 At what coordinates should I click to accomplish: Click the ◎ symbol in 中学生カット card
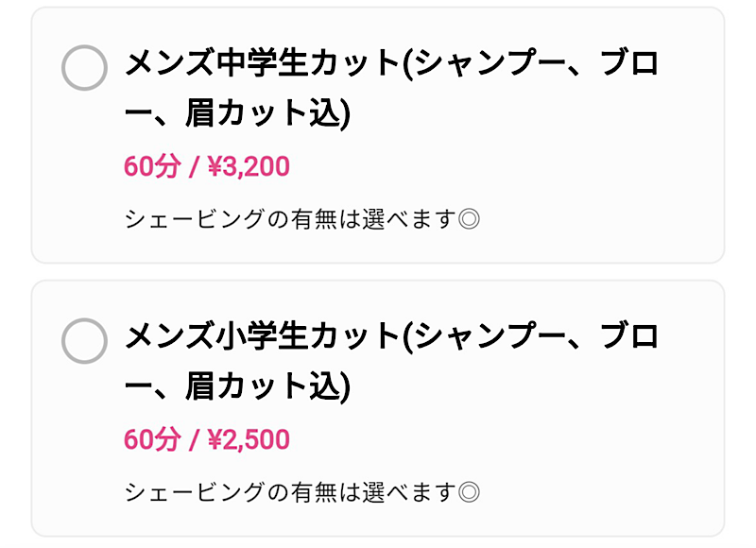(x=469, y=220)
